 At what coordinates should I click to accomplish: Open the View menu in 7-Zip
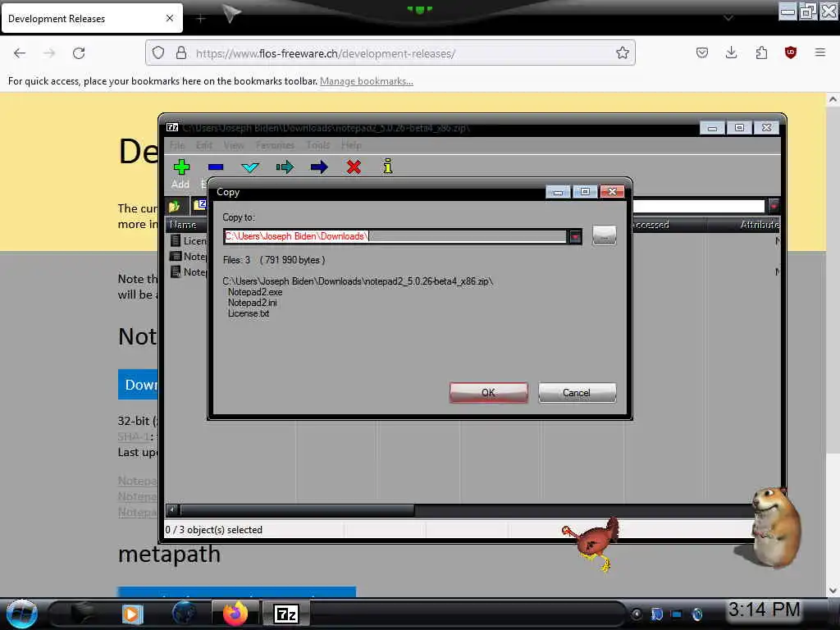tap(234, 145)
